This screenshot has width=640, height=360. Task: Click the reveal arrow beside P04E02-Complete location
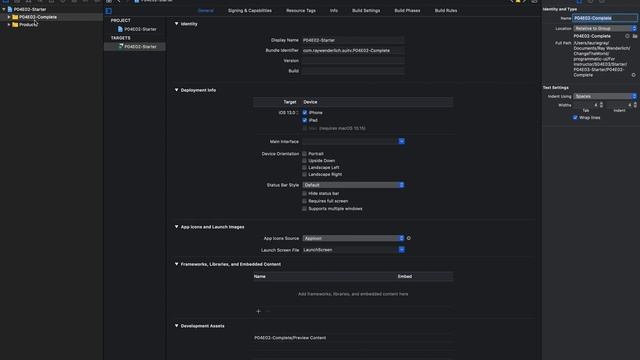point(627,36)
